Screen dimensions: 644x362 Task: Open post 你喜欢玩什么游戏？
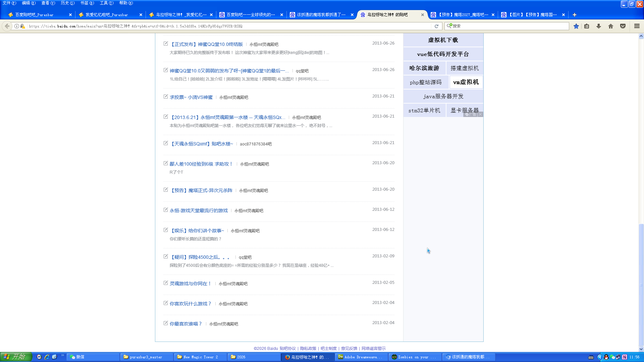tap(191, 304)
